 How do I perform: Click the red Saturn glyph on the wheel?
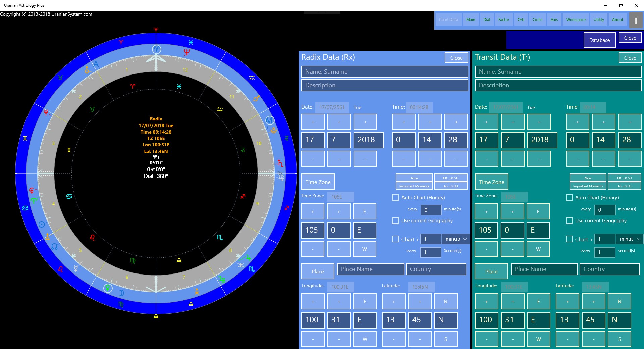[280, 163]
